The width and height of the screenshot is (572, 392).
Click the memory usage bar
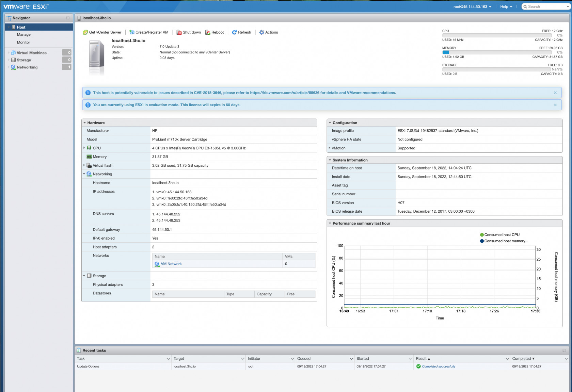(497, 52)
